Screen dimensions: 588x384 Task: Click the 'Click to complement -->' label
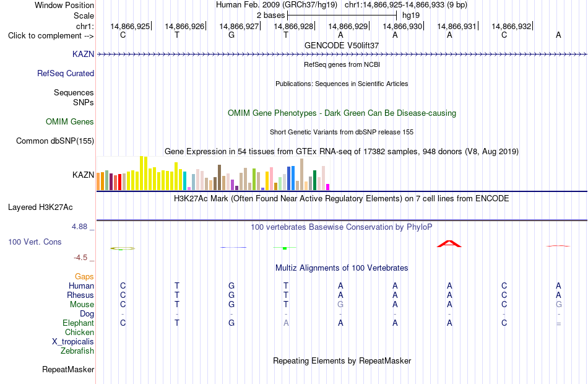[51, 36]
